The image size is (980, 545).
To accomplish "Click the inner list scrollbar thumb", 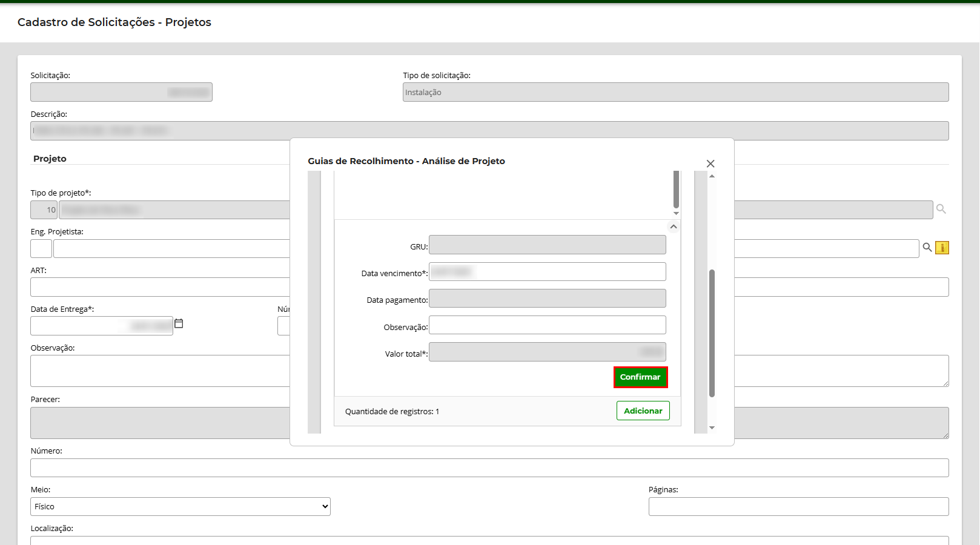I will pos(676,189).
